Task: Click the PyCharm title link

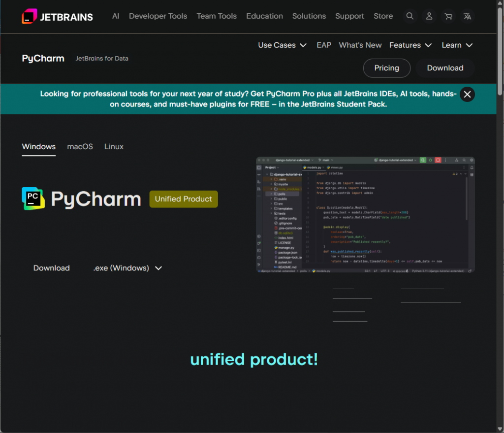Action: click(x=43, y=58)
